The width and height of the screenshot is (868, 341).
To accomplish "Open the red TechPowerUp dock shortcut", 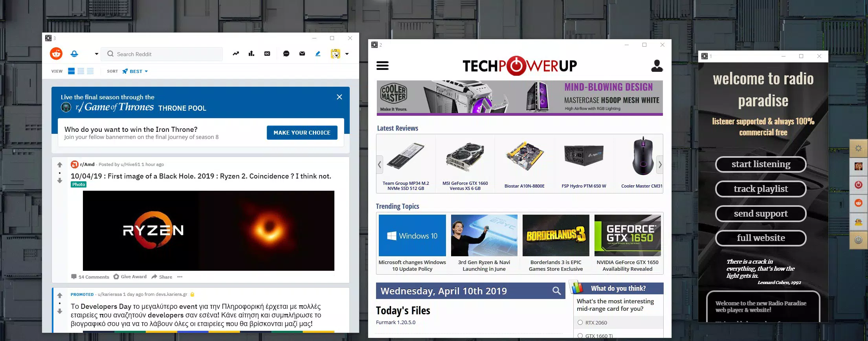I will 859,184.
